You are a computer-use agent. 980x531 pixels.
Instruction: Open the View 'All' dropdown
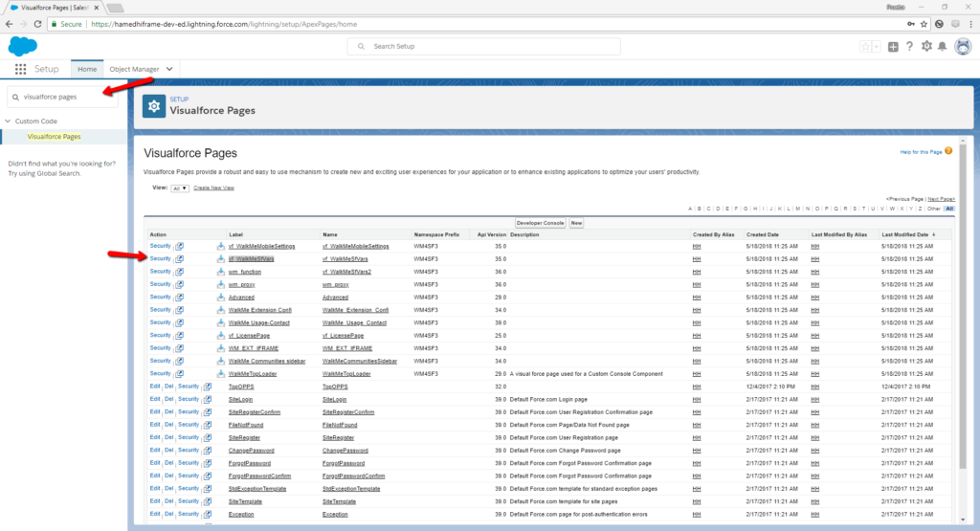(x=180, y=188)
